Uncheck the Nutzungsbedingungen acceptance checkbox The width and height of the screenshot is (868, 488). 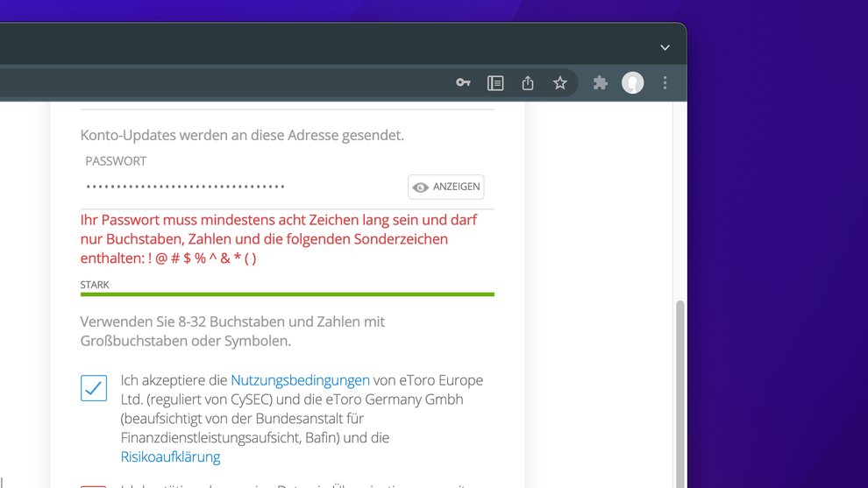(94, 388)
